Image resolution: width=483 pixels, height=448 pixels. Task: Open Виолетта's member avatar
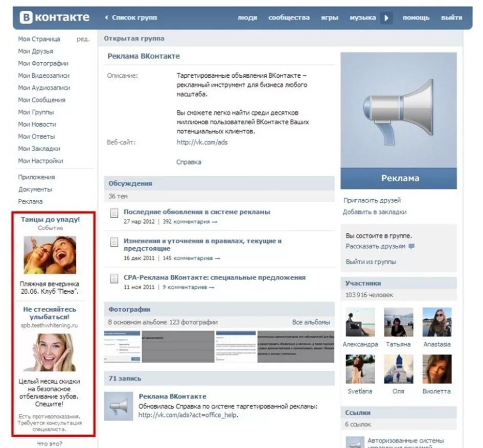pyautogui.click(x=437, y=369)
